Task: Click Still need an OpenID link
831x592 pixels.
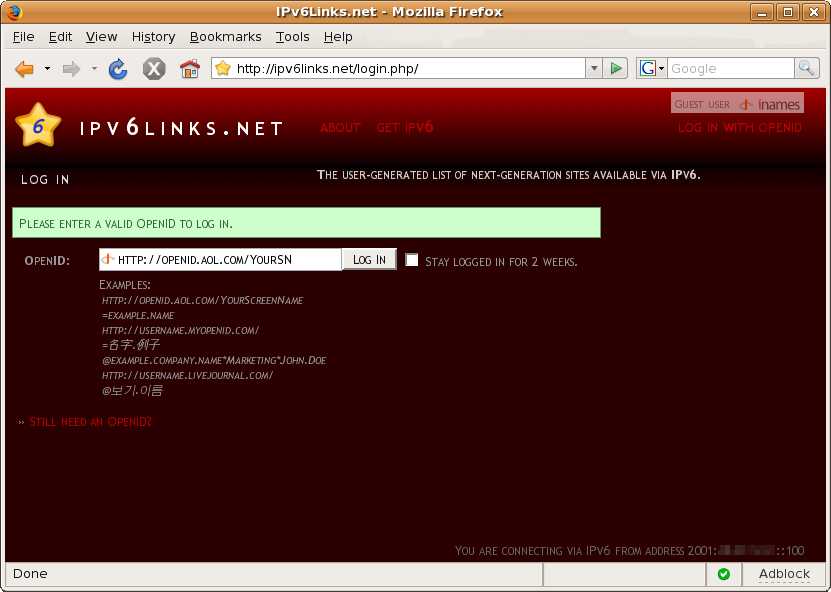Action: point(90,422)
